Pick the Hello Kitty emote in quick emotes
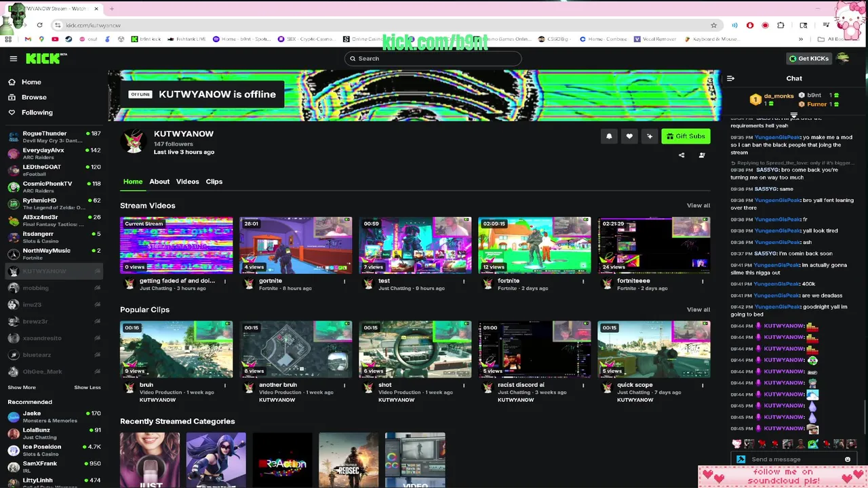The image size is (868, 488). point(736,444)
